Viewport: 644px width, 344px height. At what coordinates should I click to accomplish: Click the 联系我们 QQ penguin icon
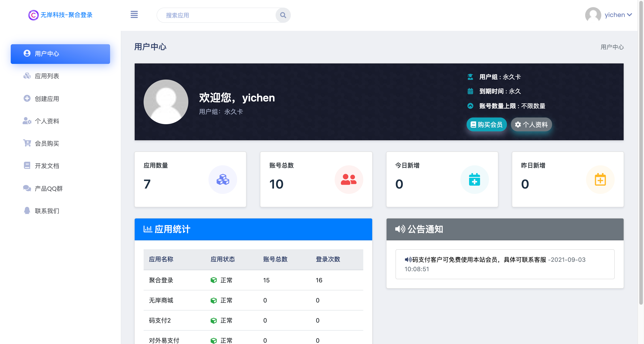27,210
